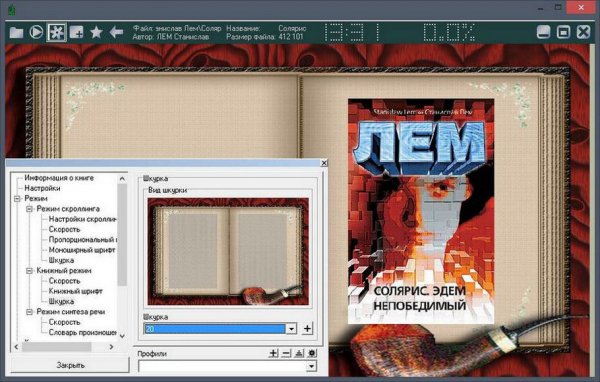The width and height of the screenshot is (600, 382).
Task: Close the settings dialog with its X
Action: pos(324,163)
